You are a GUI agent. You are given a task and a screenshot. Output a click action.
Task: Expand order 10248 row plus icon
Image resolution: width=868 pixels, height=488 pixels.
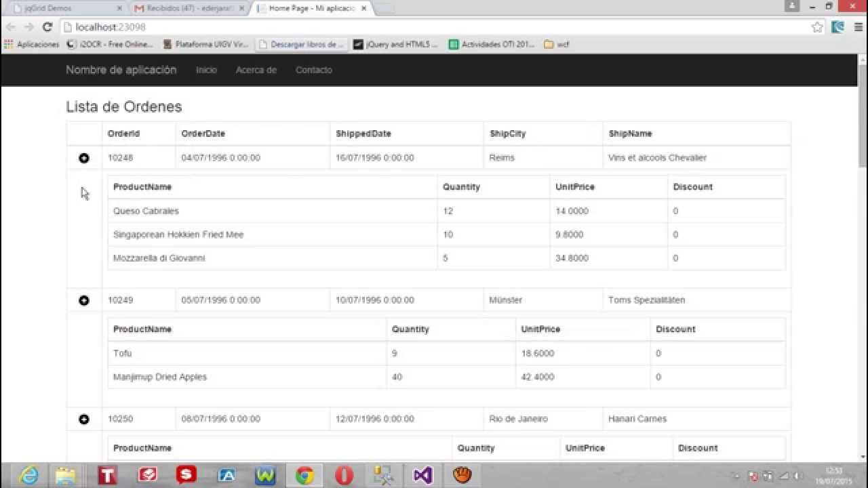coord(84,158)
